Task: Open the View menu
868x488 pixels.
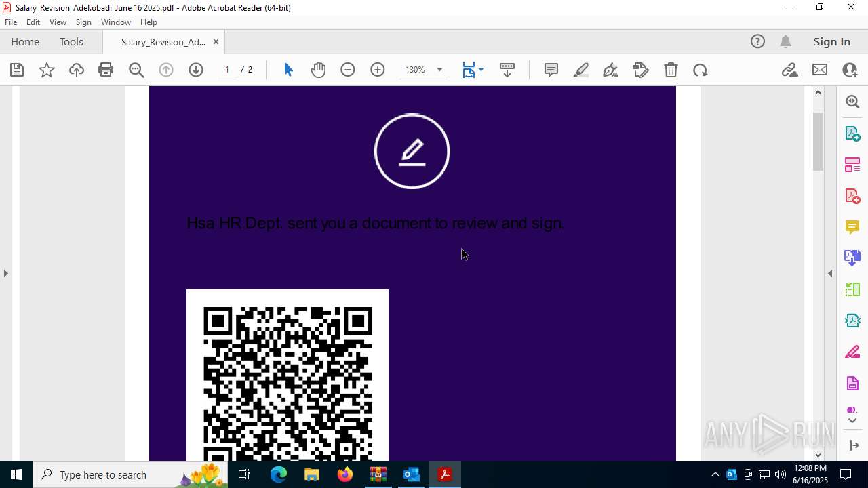Action: tap(58, 22)
